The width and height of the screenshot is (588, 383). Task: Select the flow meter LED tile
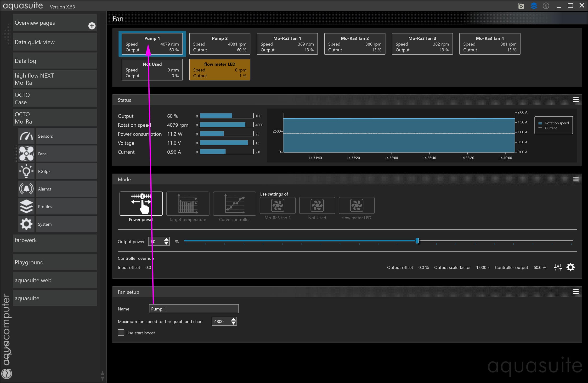[x=219, y=70]
